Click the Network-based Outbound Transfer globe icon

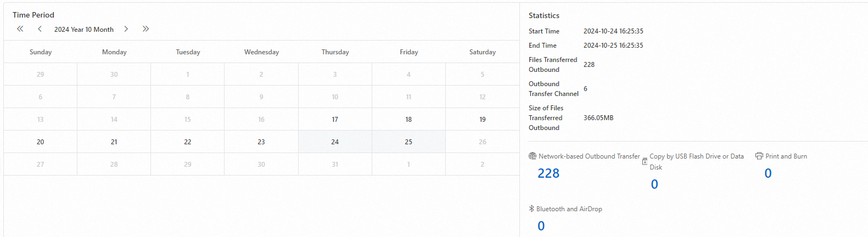[x=533, y=156]
